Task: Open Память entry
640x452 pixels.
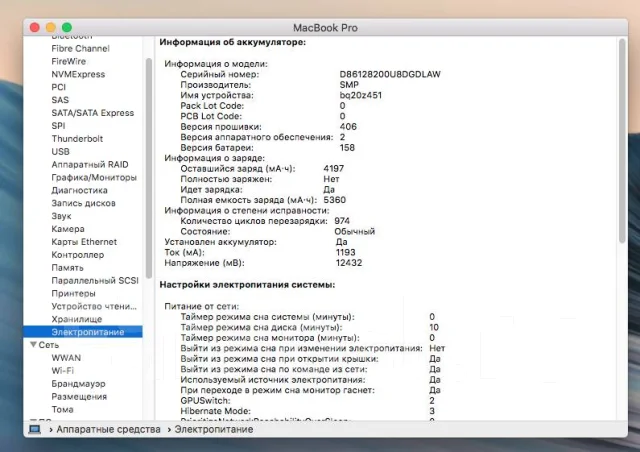Action: [67, 268]
